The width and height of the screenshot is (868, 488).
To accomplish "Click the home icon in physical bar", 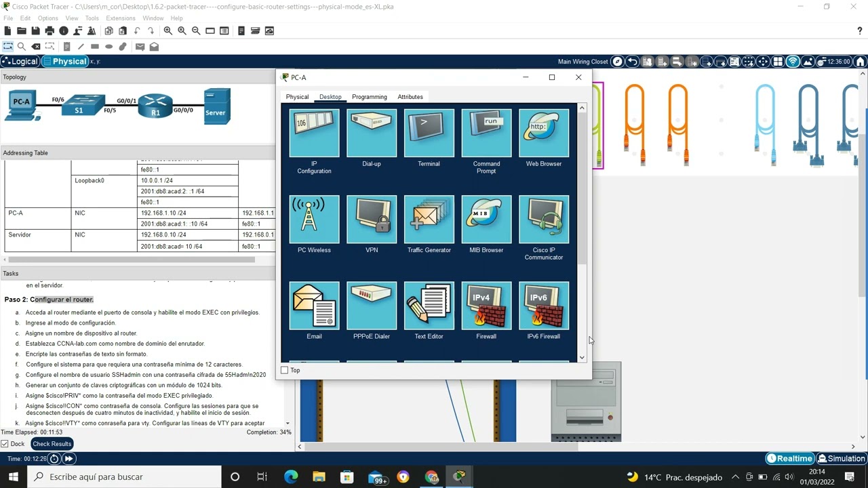I will pyautogui.click(x=861, y=62).
